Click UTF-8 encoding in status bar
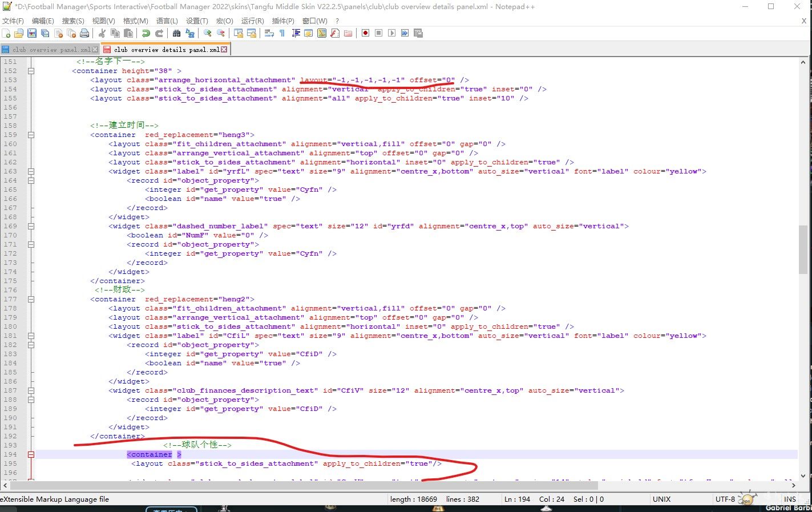This screenshot has height=512, width=812. click(x=725, y=499)
